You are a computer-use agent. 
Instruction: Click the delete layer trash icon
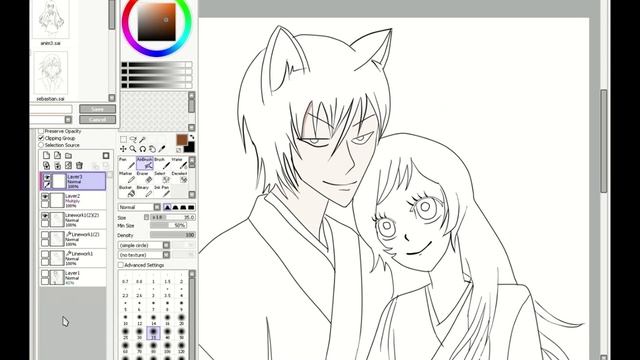pyautogui.click(x=79, y=165)
